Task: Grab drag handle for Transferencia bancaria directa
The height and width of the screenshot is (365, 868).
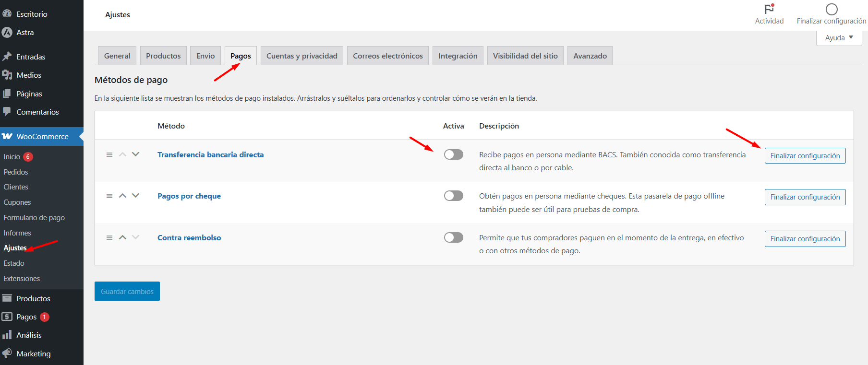Action: [109, 154]
